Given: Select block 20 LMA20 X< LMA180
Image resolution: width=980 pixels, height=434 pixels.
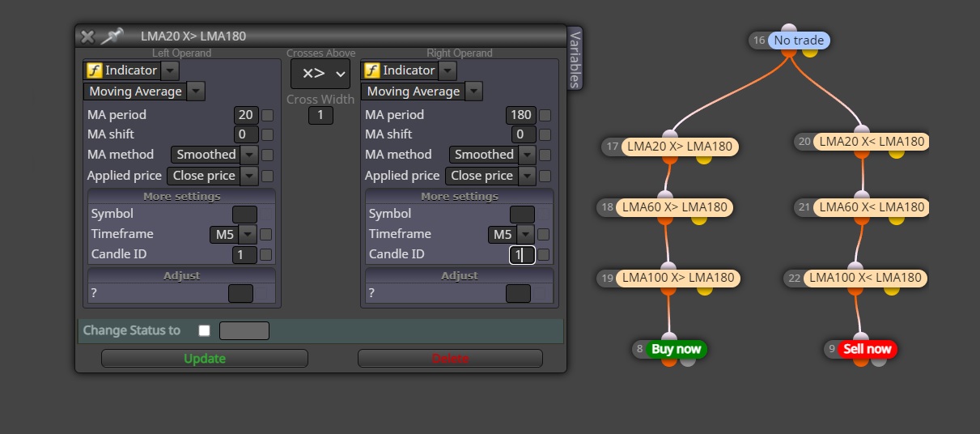Looking at the screenshot, I should (870, 142).
